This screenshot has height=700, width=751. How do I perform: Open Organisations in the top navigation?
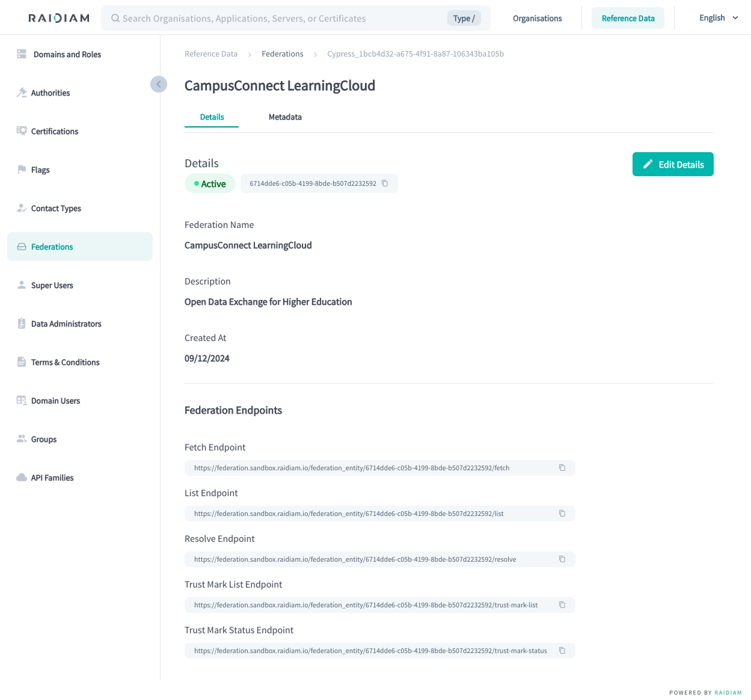pos(537,19)
